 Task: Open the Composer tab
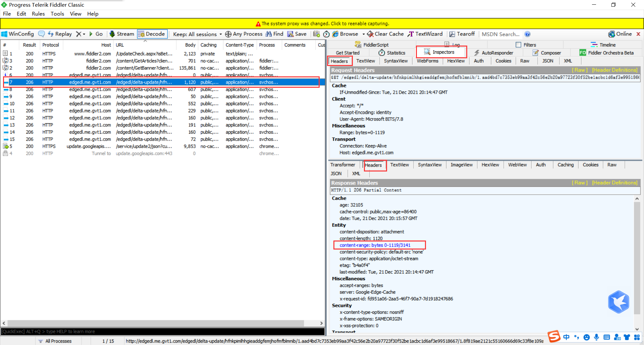coord(546,53)
